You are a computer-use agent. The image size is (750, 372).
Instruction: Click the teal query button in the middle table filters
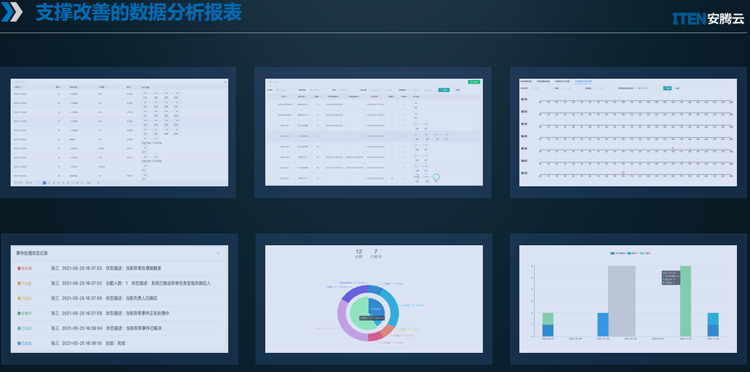click(x=444, y=90)
